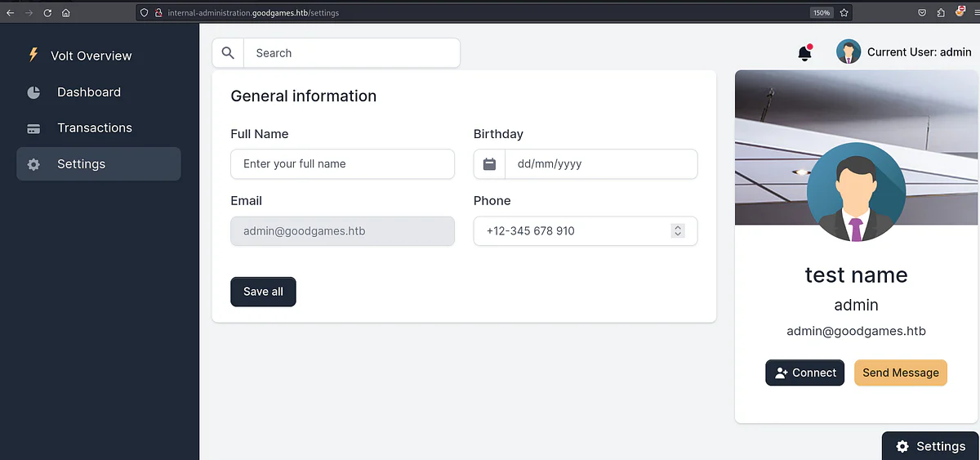
Task: Click the browser home icon
Action: (66, 12)
